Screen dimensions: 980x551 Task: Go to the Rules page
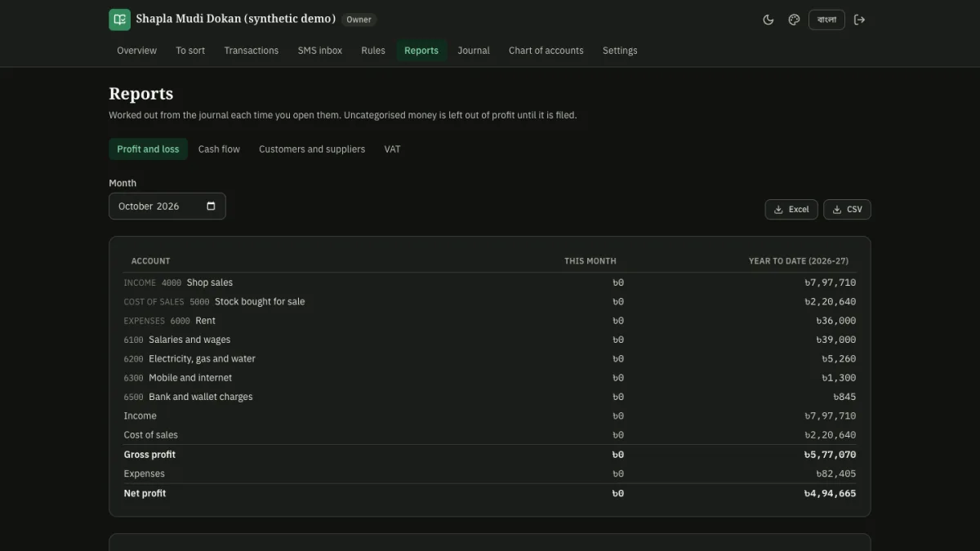click(x=373, y=51)
